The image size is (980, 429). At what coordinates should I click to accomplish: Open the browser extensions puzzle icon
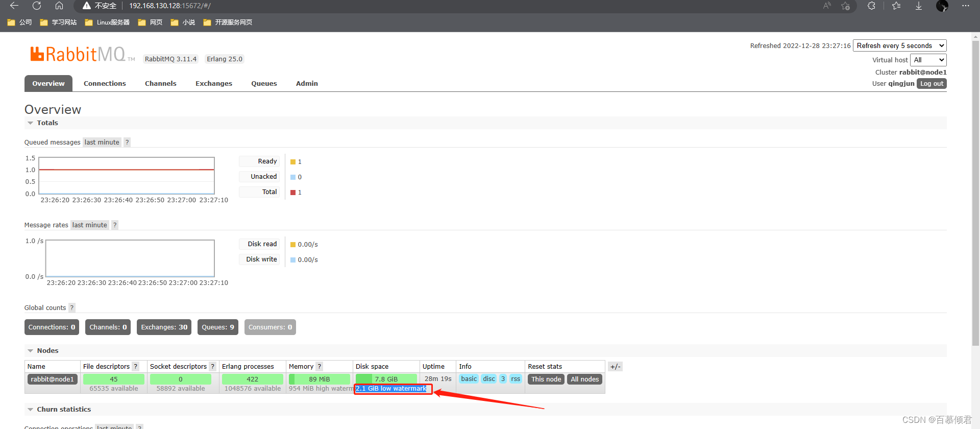871,6
